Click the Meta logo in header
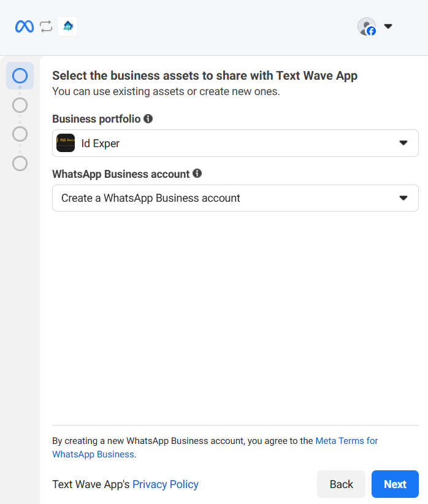The height and width of the screenshot is (504, 428). [x=25, y=26]
